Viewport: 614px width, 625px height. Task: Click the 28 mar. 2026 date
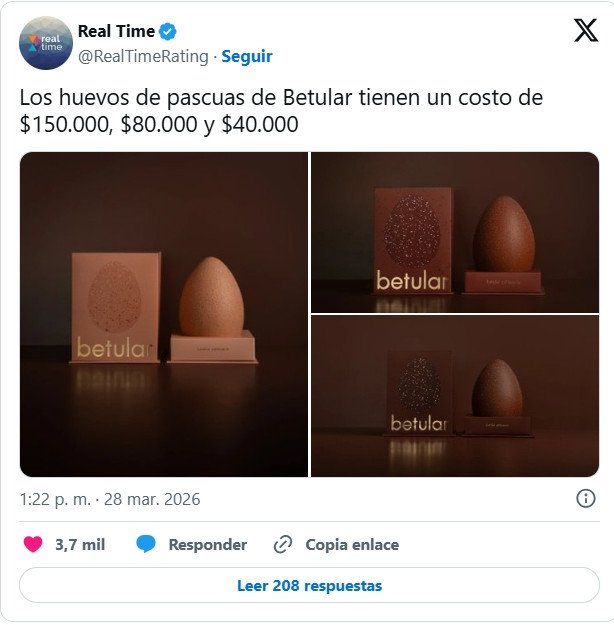click(x=152, y=499)
